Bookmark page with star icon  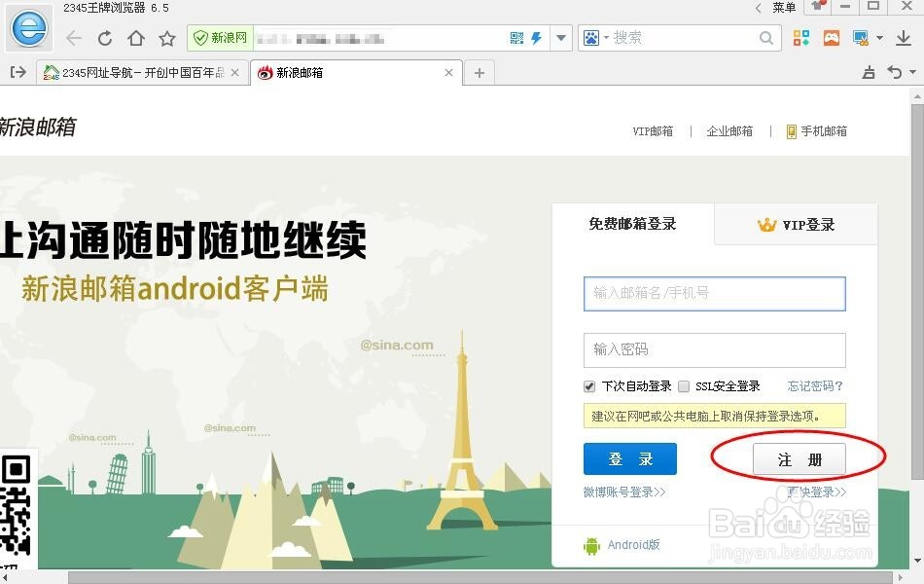pos(167,38)
